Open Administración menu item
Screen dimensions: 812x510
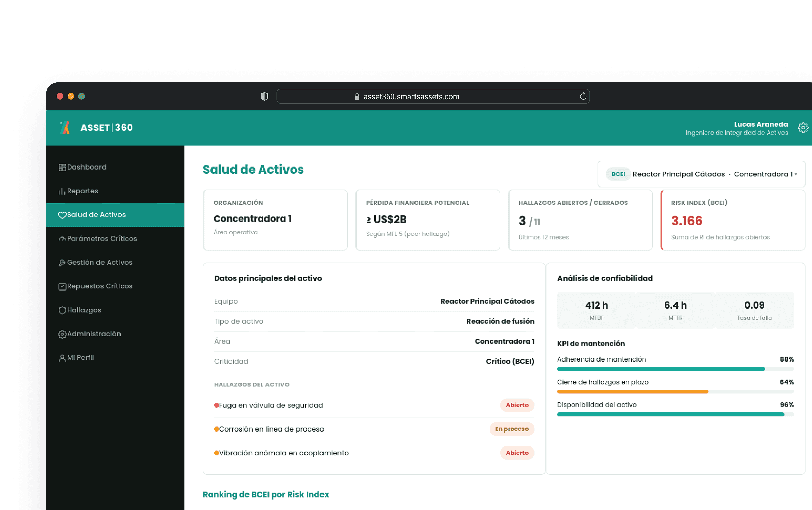115,334
